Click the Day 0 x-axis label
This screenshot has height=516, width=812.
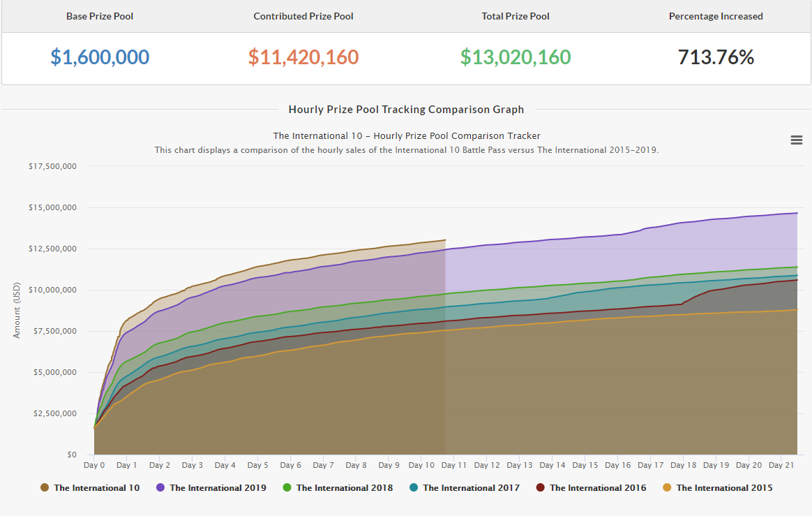click(x=94, y=465)
